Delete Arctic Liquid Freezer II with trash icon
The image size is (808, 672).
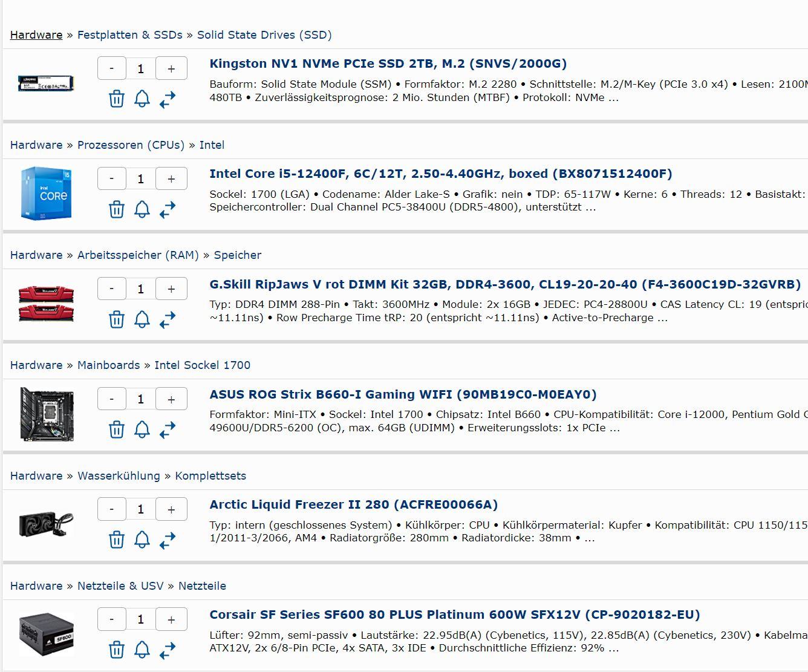[116, 540]
